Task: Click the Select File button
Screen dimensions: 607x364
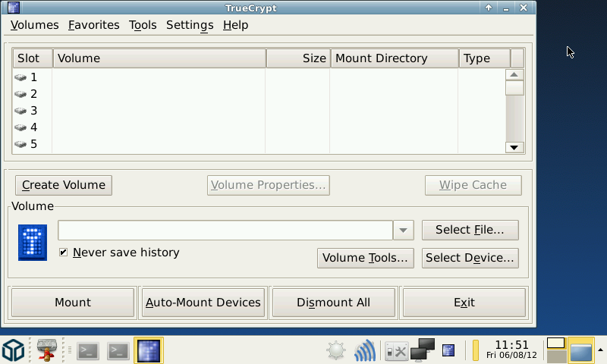Action: [470, 231]
